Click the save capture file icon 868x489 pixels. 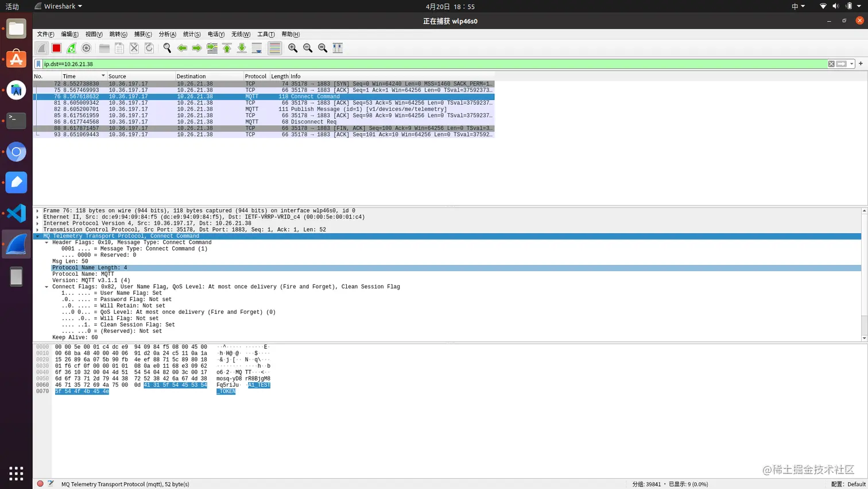pos(119,48)
